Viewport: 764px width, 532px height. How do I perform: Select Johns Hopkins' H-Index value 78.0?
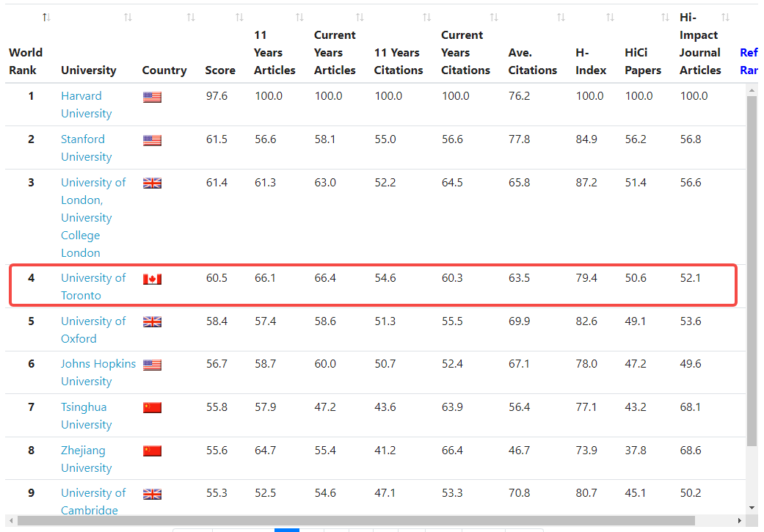[586, 364]
